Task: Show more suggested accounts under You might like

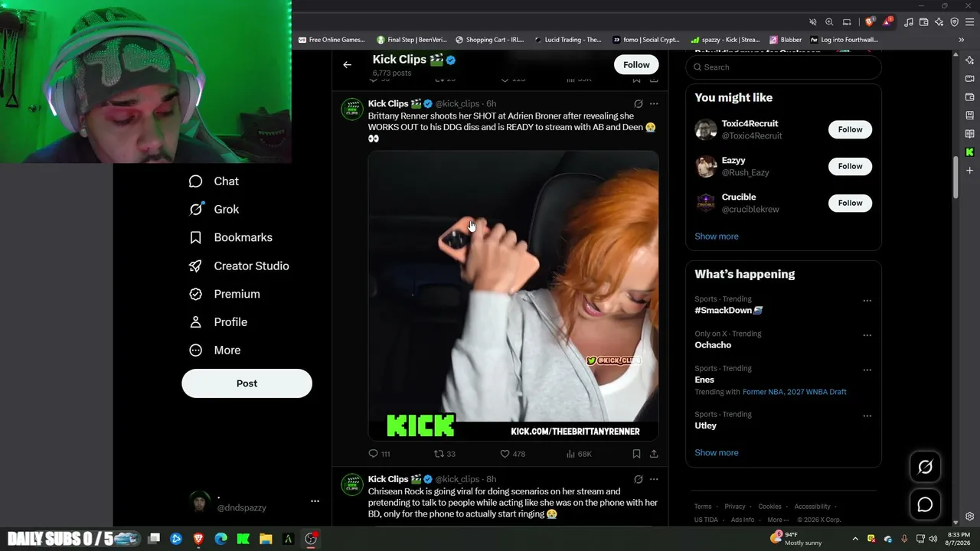Action: [x=717, y=236]
